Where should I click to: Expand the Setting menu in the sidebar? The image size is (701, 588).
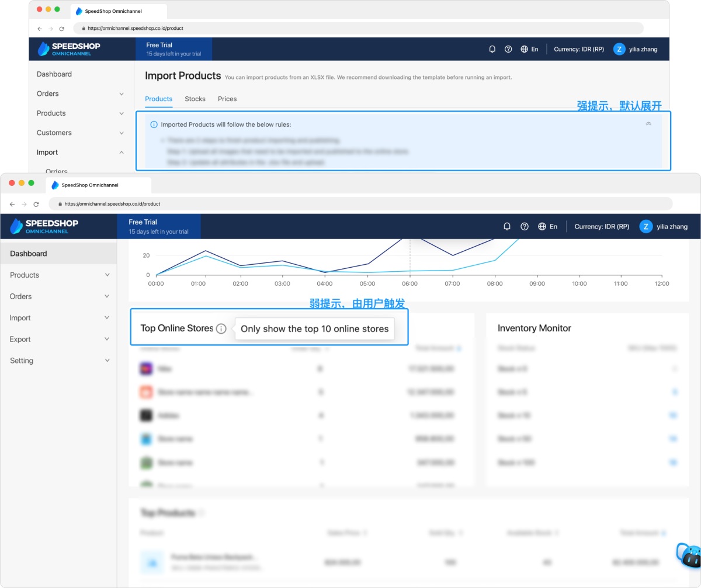point(58,361)
